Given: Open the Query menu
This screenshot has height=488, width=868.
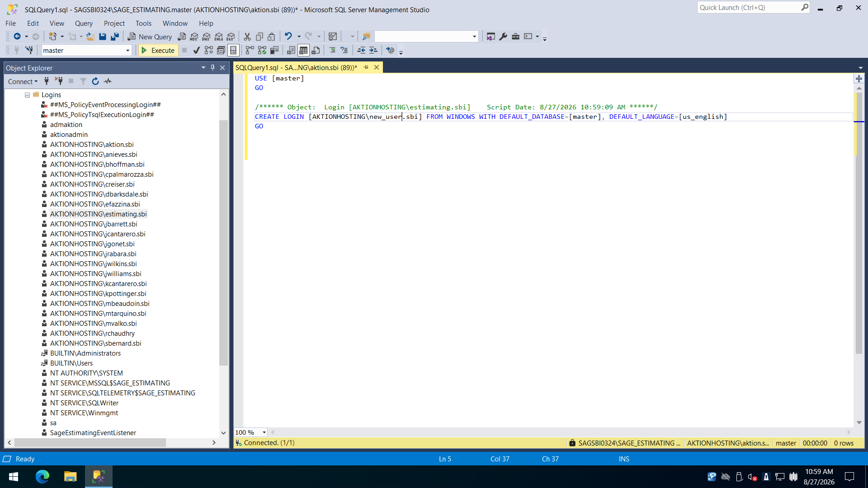Looking at the screenshot, I should pyautogui.click(x=84, y=23).
